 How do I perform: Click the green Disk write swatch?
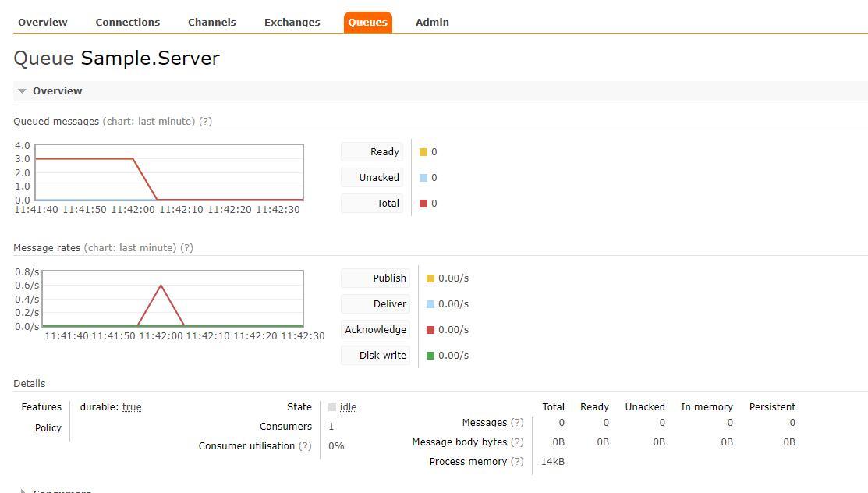tap(430, 356)
